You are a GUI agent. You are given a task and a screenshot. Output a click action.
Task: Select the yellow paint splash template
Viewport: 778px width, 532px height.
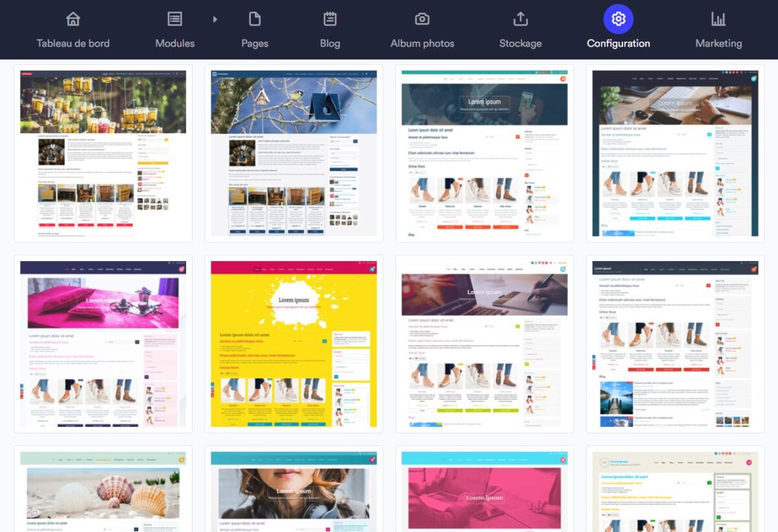(294, 344)
